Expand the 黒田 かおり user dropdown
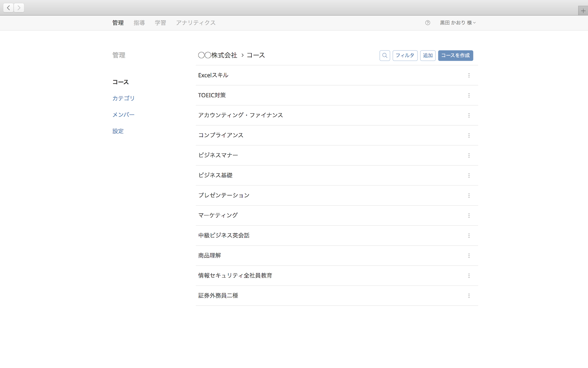588x368 pixels. coord(458,23)
